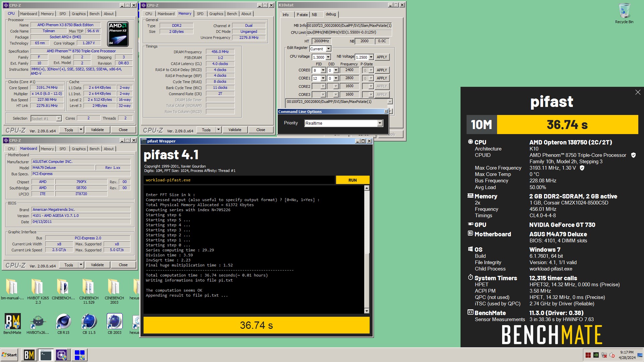Open the disconnected network tray icon
This screenshot has height=362, width=644.
[604, 355]
